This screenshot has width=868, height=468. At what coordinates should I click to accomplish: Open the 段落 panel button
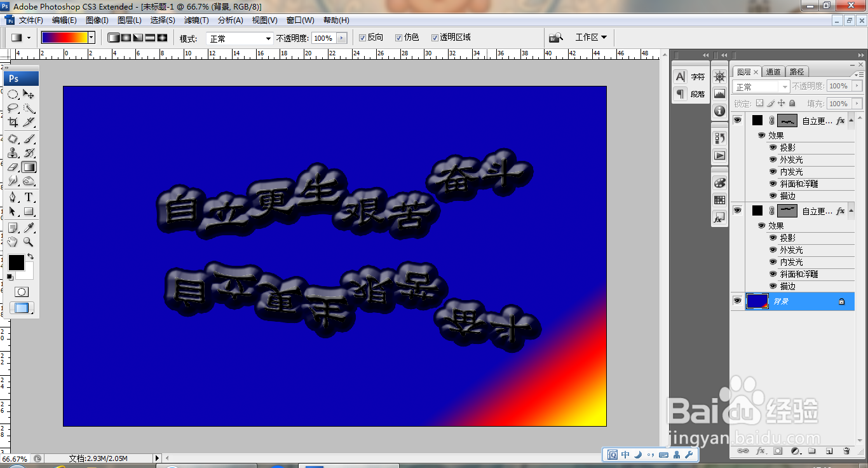point(690,94)
